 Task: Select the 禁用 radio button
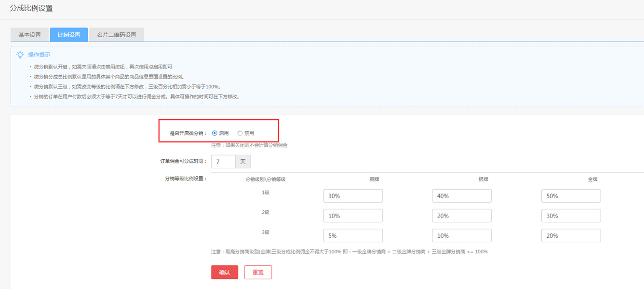pos(240,133)
